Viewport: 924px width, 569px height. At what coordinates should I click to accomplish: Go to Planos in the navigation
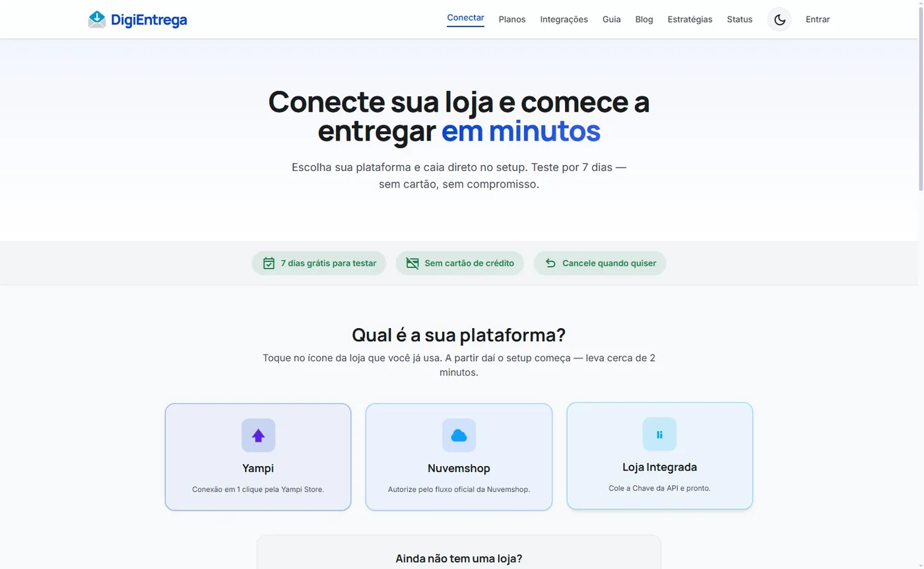512,19
